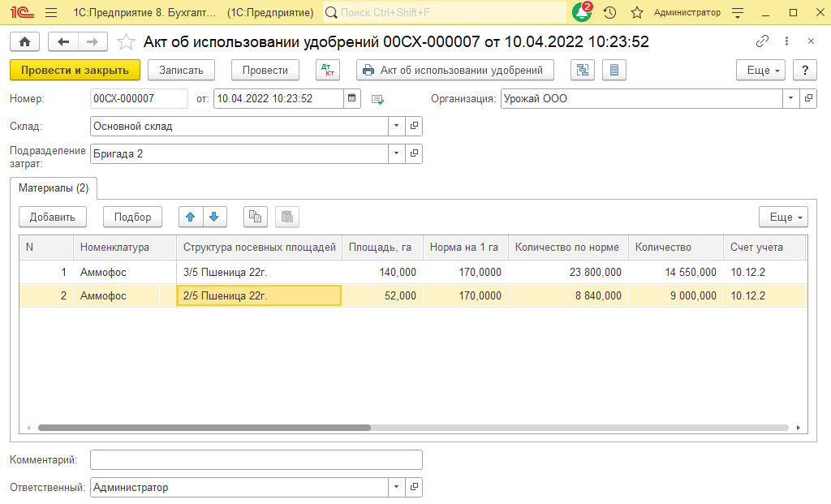Click the Комментарий input field
This screenshot has width=831, height=504.
coord(256,460)
